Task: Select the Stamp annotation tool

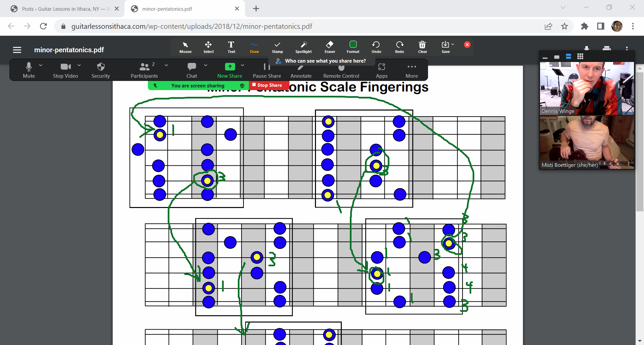Action: pos(277,47)
